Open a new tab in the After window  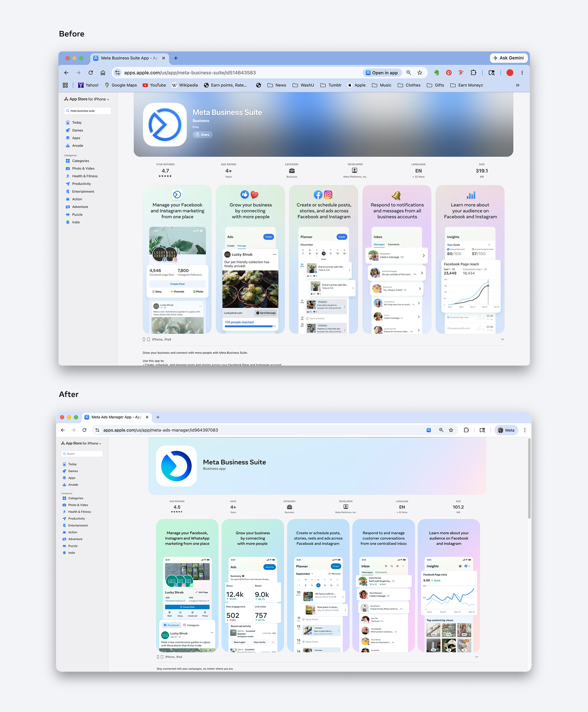tap(158, 417)
